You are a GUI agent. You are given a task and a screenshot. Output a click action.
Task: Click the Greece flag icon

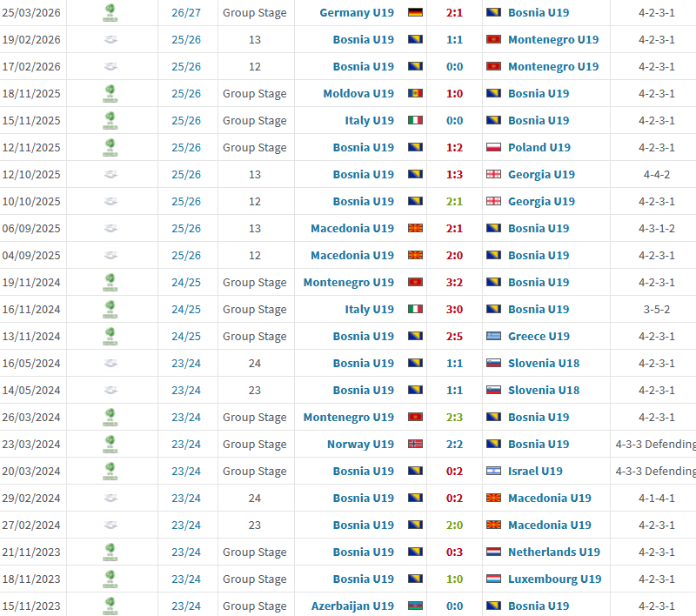click(x=493, y=337)
